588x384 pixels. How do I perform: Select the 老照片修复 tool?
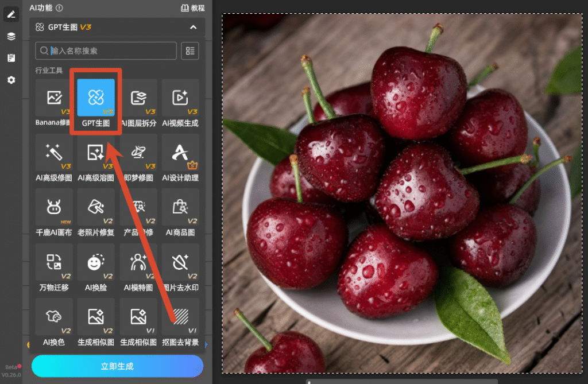click(x=96, y=213)
